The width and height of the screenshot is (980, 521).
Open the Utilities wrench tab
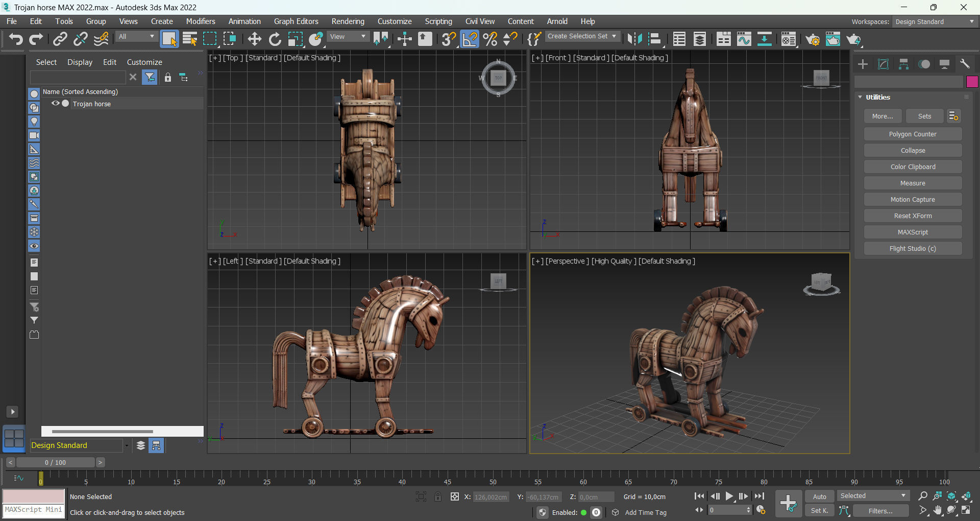965,64
